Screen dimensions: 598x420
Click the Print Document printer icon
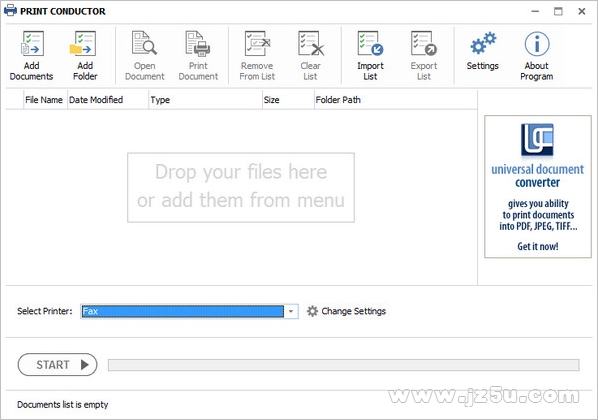click(x=198, y=43)
